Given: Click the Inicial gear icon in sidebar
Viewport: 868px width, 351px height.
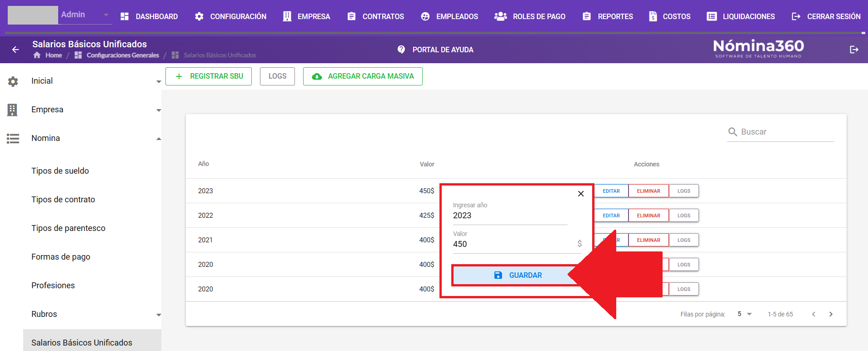Looking at the screenshot, I should tap(13, 81).
